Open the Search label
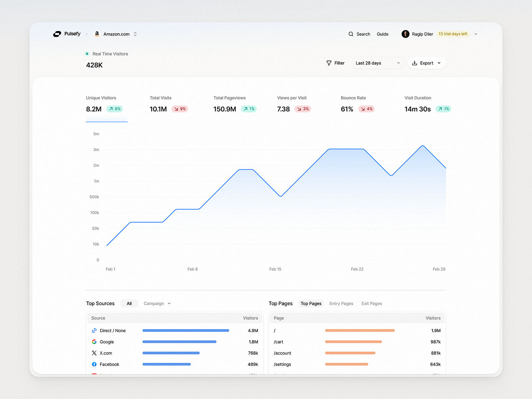This screenshot has height=399, width=532. tap(363, 34)
